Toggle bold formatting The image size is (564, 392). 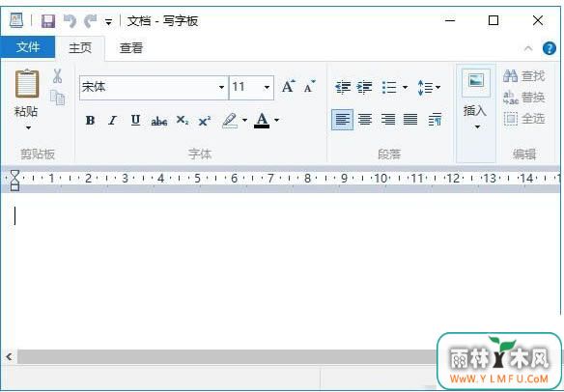point(90,120)
